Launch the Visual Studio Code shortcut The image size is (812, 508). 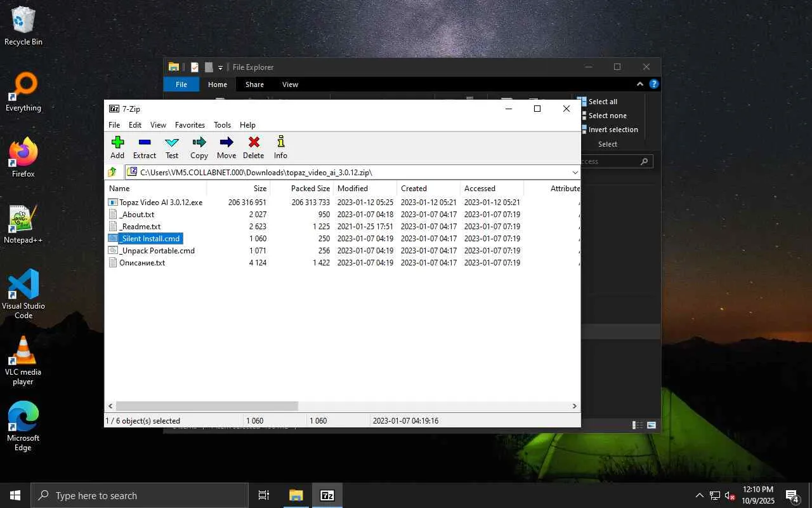point(23,294)
